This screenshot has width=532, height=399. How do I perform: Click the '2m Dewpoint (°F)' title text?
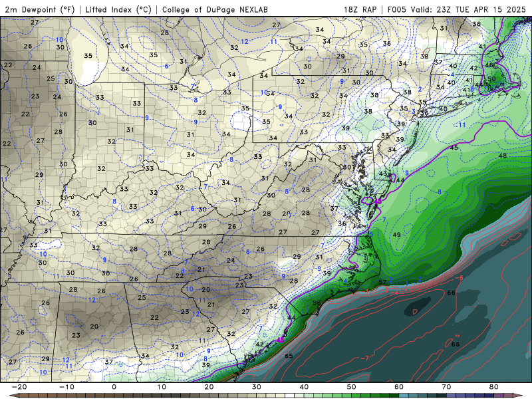click(40, 9)
